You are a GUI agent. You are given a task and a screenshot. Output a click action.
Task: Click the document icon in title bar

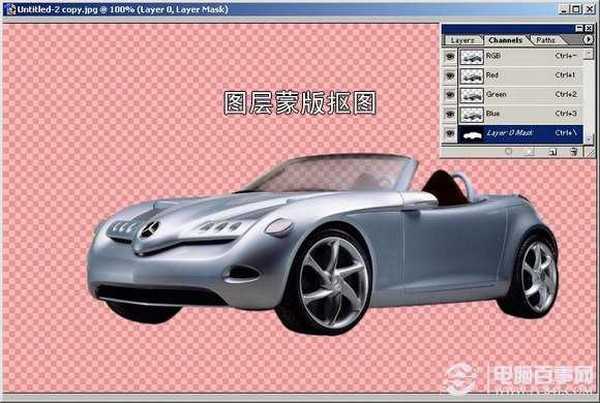[x=8, y=8]
